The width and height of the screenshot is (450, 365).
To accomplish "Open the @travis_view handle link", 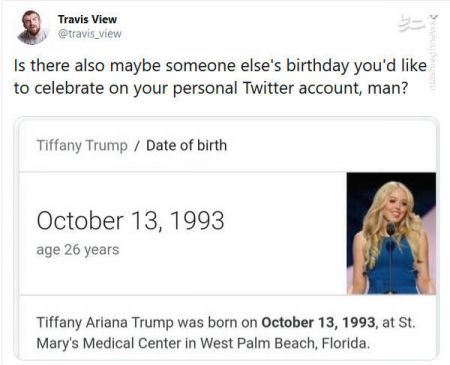I will coord(90,34).
